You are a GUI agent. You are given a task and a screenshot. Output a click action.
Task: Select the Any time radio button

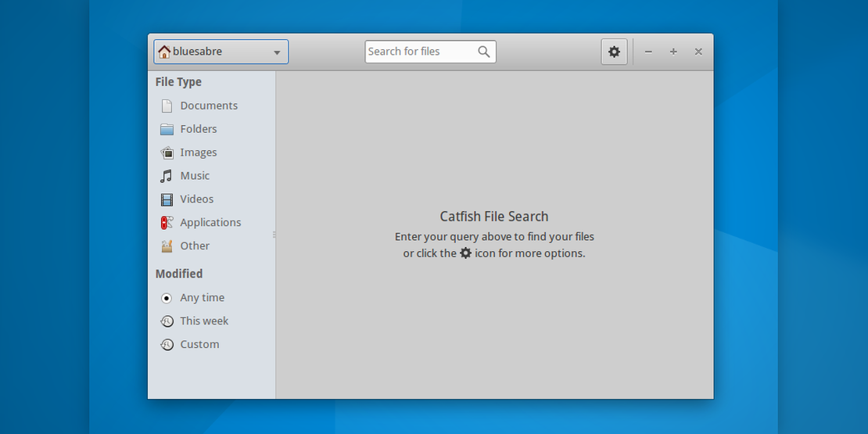[x=166, y=298]
